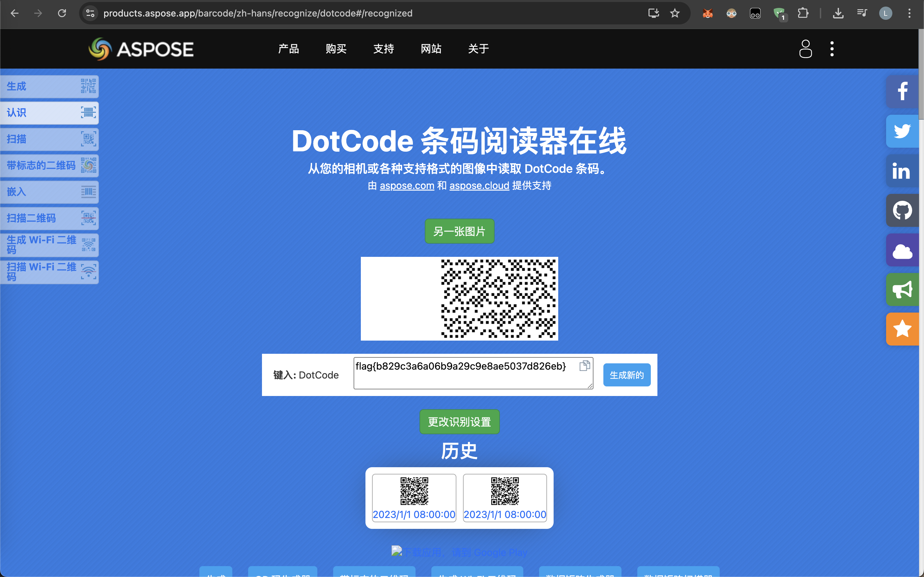924x577 pixels.
Task: Open the second history QR entry
Action: 505,498
